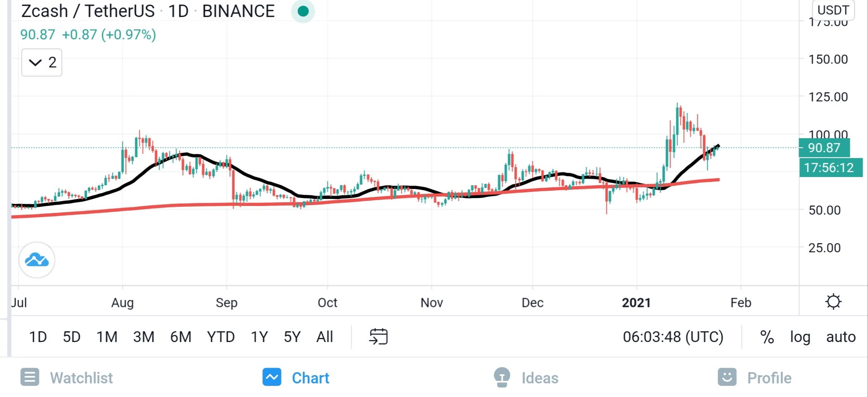Click the Dec time axis label
868x397 pixels.
point(533,303)
